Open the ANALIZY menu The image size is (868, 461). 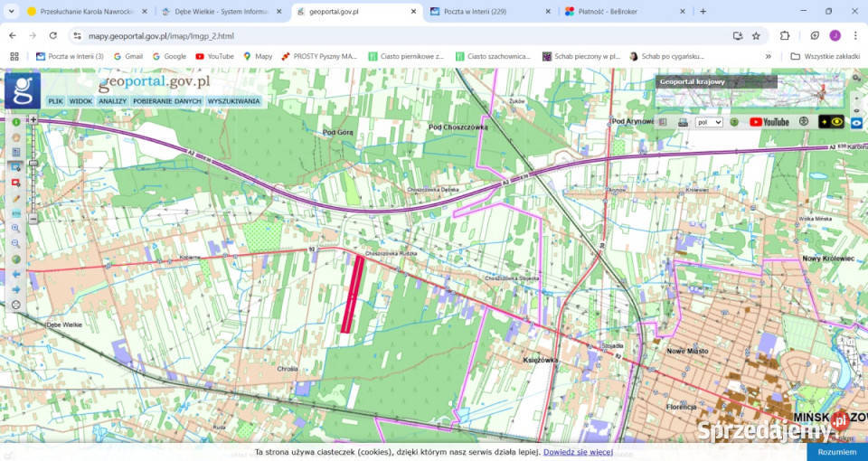[112, 101]
